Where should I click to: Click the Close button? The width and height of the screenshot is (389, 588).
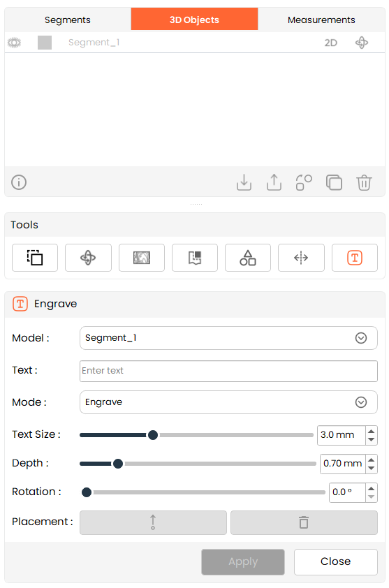[x=336, y=561]
